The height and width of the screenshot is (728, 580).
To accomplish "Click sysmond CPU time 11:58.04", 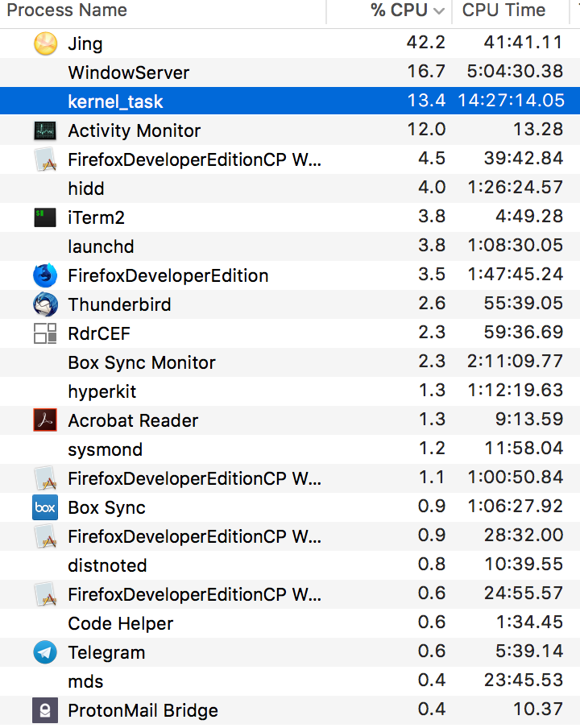I will coord(524,448).
